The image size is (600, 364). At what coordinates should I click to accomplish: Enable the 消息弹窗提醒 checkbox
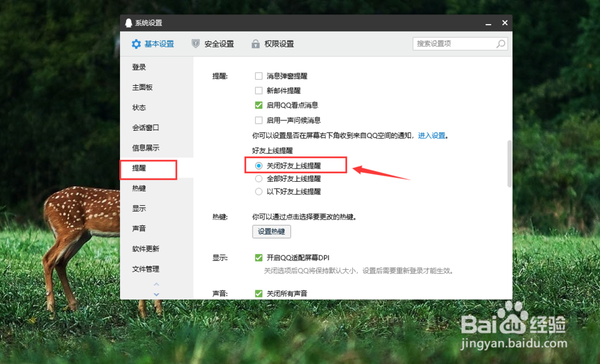pos(259,76)
